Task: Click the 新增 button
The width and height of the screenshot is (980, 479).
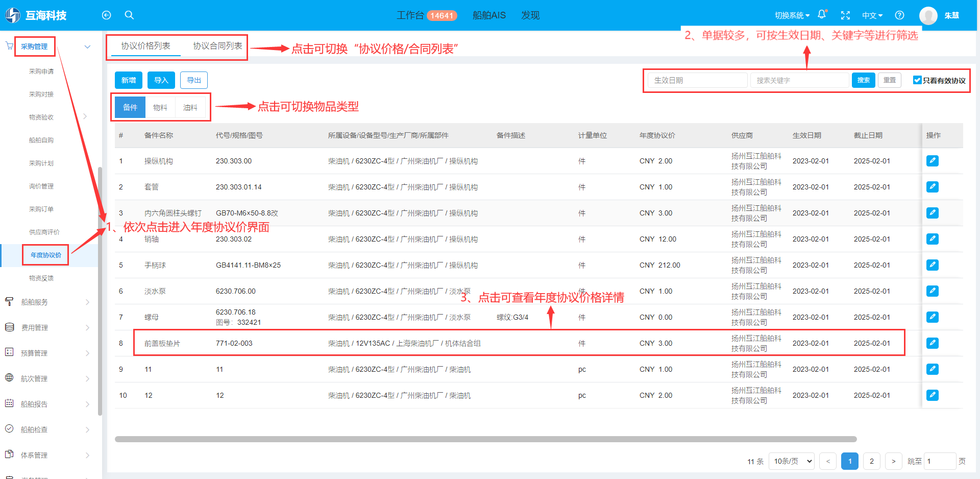Action: click(x=129, y=80)
